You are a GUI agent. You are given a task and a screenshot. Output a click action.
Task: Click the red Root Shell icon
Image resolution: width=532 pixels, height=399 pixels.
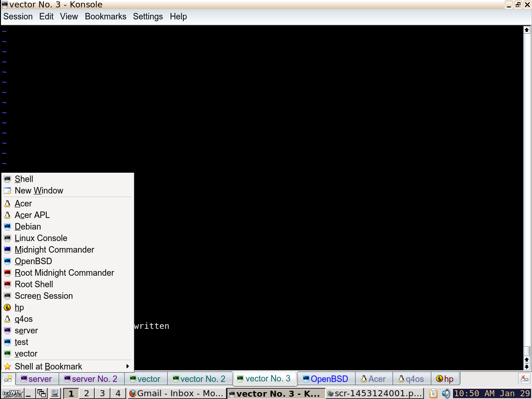[7, 284]
